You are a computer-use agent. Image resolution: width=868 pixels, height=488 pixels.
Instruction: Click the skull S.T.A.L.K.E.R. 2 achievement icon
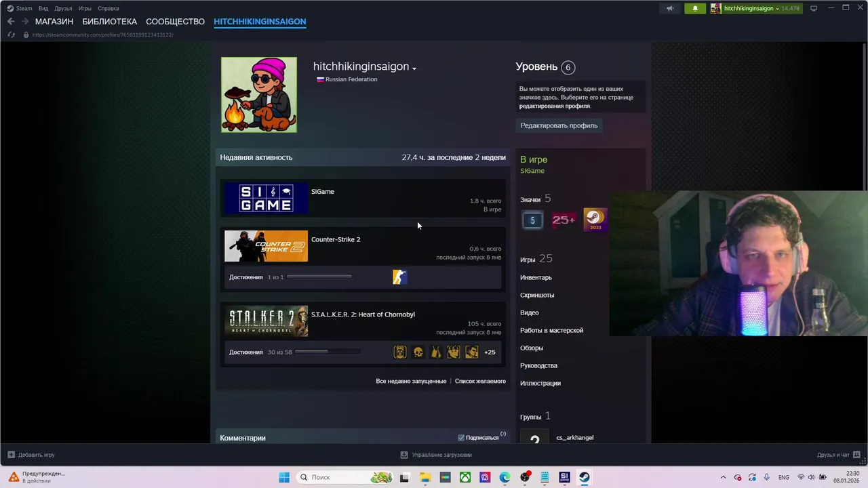(418, 352)
